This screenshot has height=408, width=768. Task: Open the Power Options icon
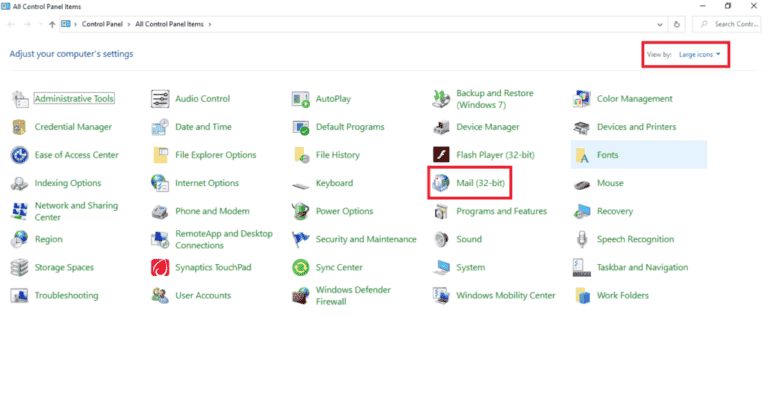click(300, 212)
